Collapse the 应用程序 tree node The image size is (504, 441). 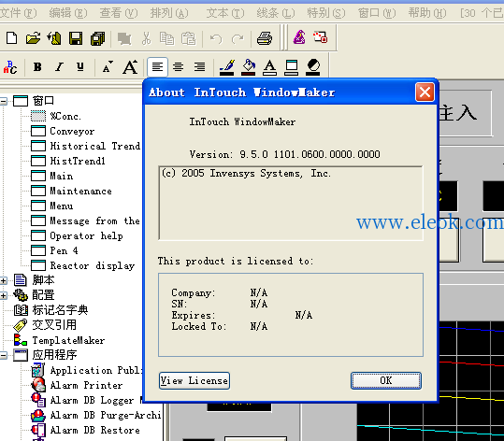[x=3, y=355]
